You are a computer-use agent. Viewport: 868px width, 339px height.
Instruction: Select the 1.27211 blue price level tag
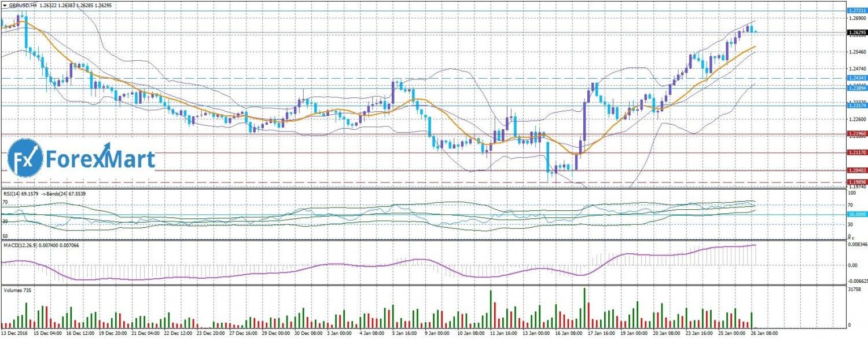858,11
